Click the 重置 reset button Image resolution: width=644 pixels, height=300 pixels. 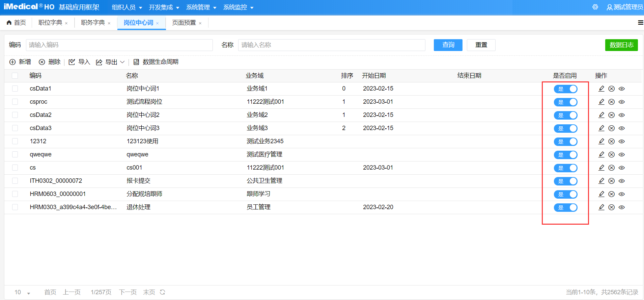(481, 45)
